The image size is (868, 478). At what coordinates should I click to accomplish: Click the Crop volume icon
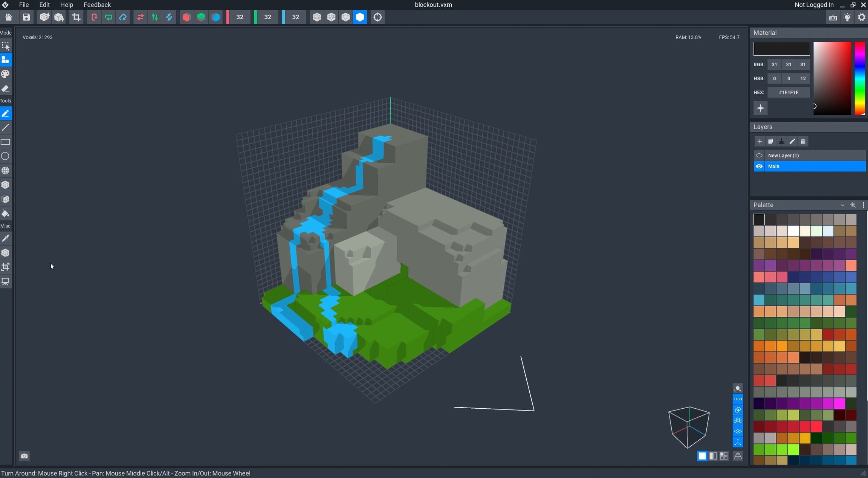point(76,17)
